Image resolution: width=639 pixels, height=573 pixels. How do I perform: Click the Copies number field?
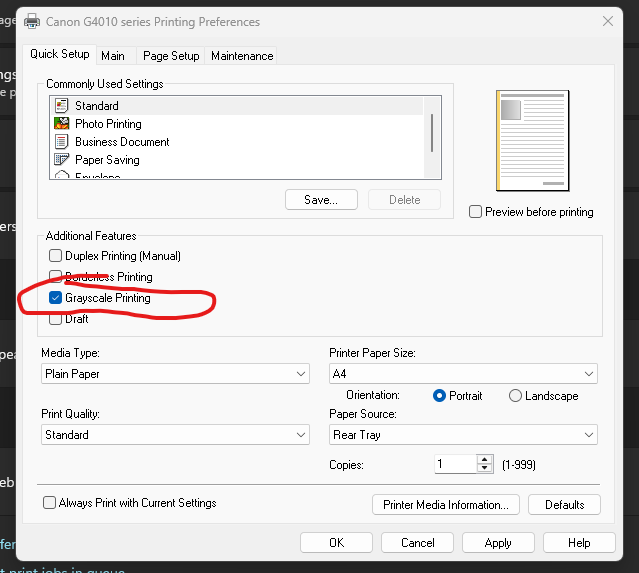click(456, 464)
